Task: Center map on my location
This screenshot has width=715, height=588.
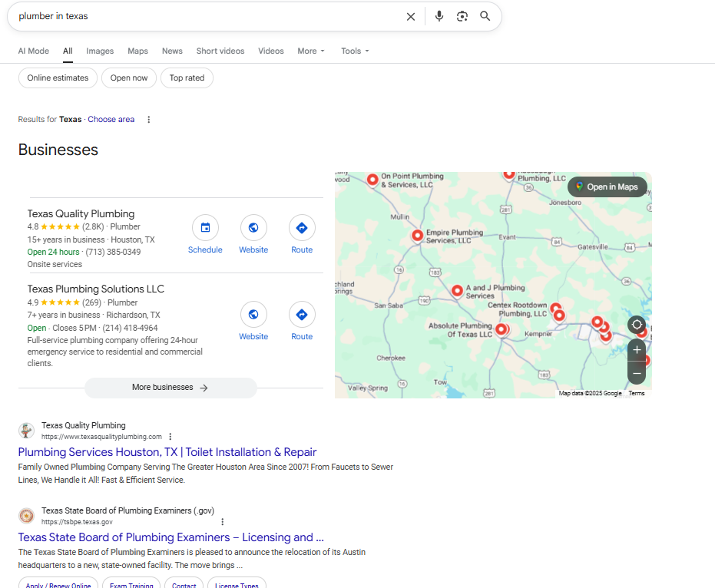Action: coord(637,325)
